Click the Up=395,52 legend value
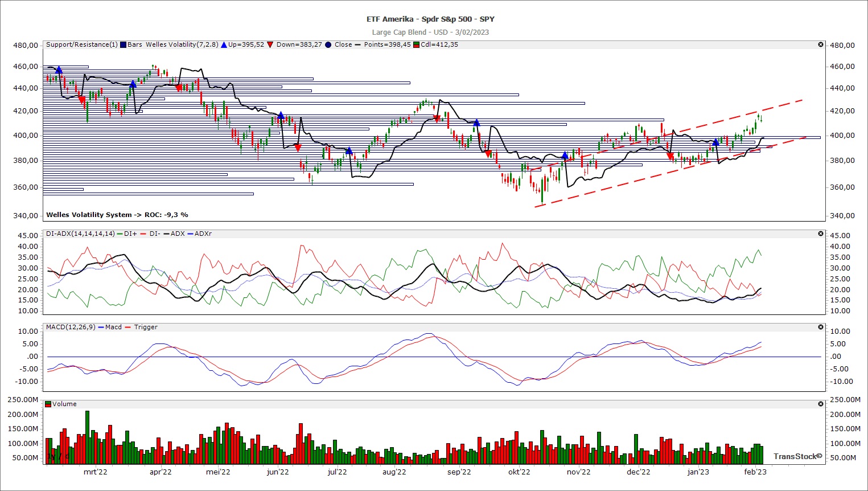The height and width of the screenshot is (491, 868). click(x=246, y=44)
